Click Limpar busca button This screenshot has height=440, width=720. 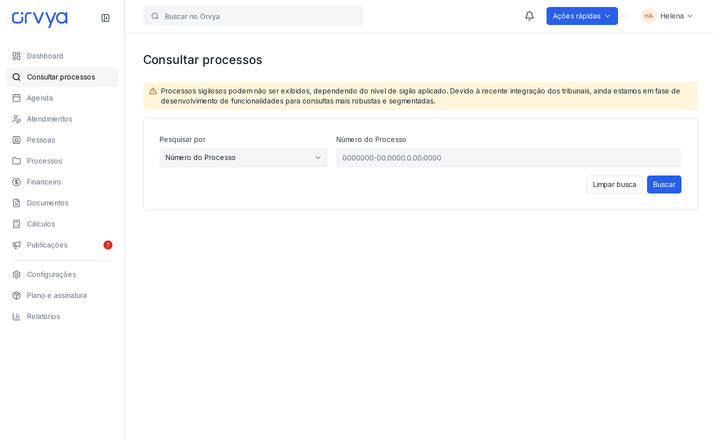click(x=614, y=185)
